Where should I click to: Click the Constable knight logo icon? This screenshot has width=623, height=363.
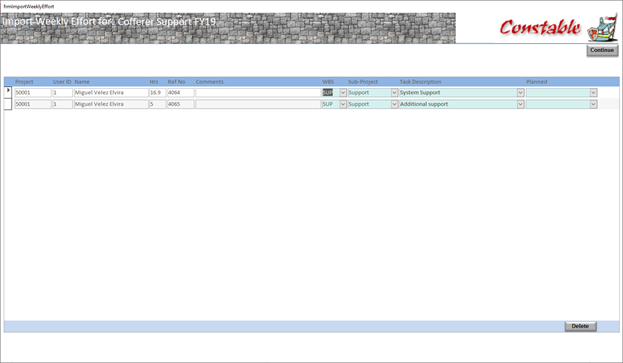(x=603, y=28)
